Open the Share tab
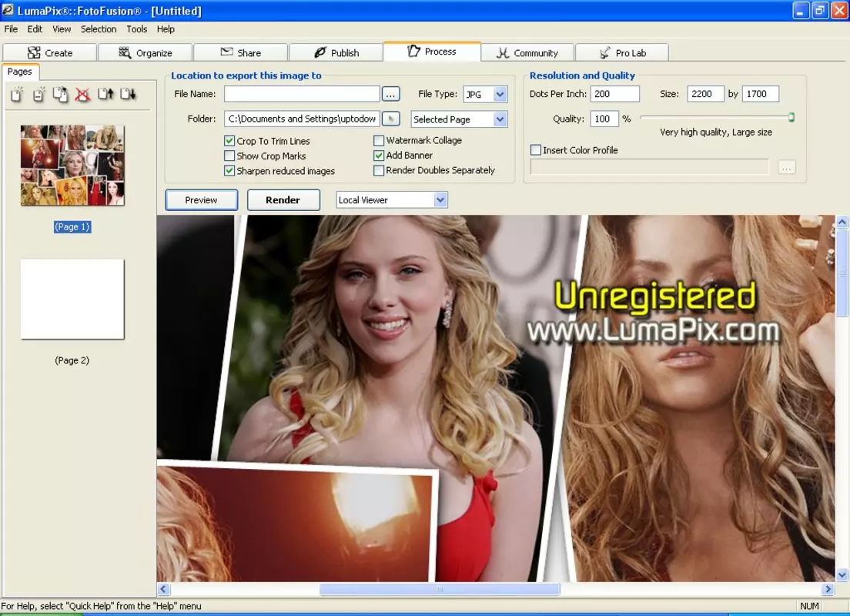 click(x=241, y=52)
